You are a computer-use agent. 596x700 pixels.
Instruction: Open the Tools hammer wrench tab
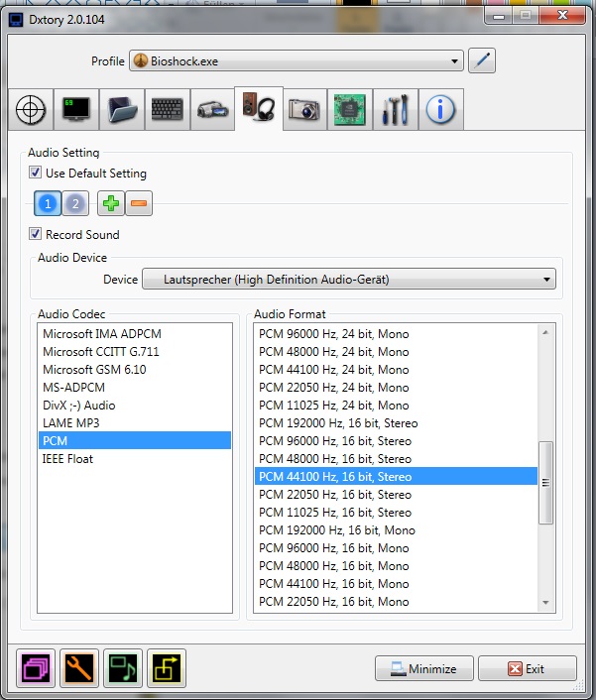pos(396,109)
